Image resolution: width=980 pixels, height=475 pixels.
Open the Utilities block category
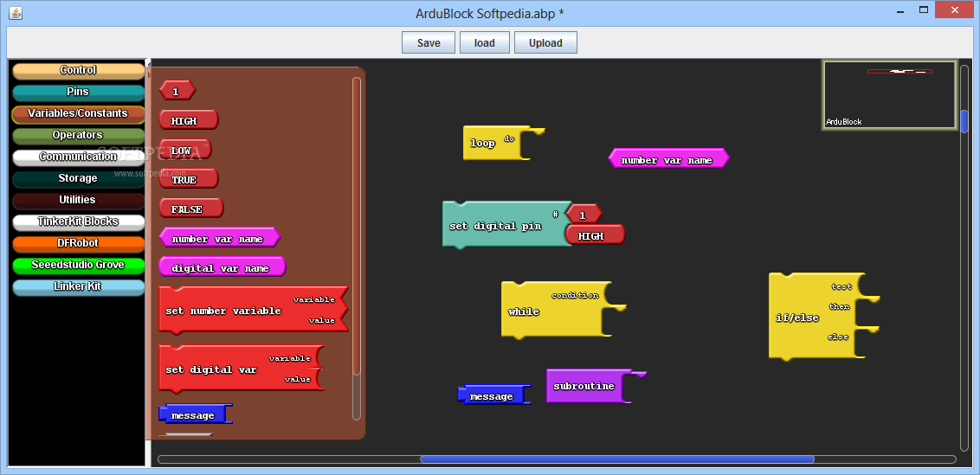click(78, 200)
